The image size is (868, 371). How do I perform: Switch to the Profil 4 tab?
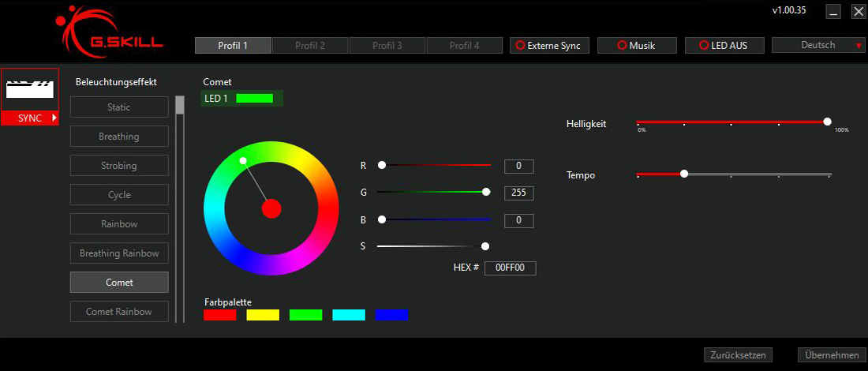pyautogui.click(x=464, y=46)
